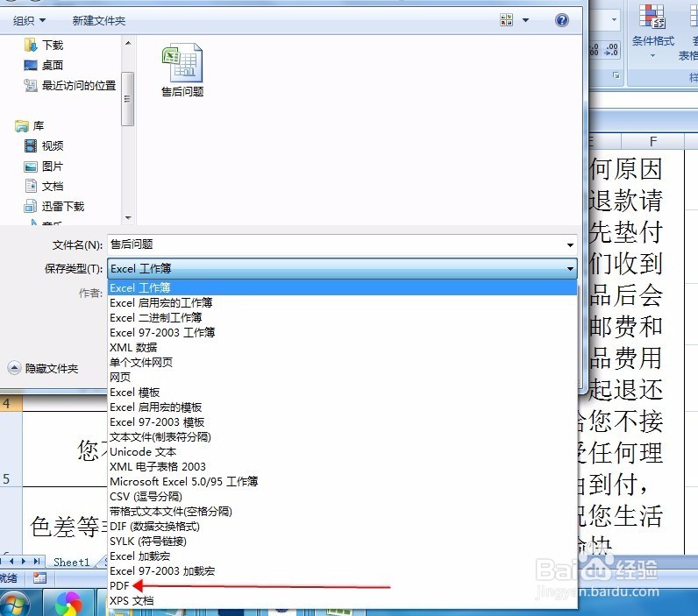The image size is (698, 616).
Task: Choose Excel 工作簿 in the type list
Action: tap(342, 287)
